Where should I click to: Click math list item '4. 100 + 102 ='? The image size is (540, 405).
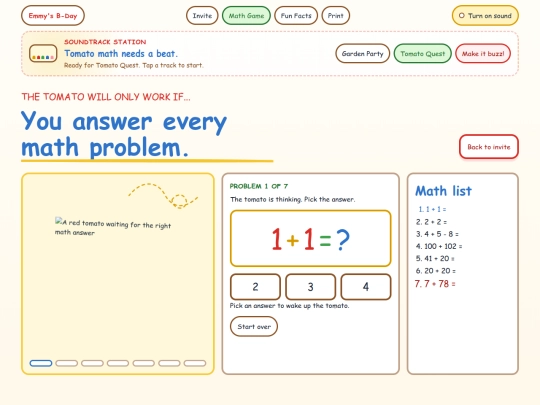pyautogui.click(x=439, y=246)
